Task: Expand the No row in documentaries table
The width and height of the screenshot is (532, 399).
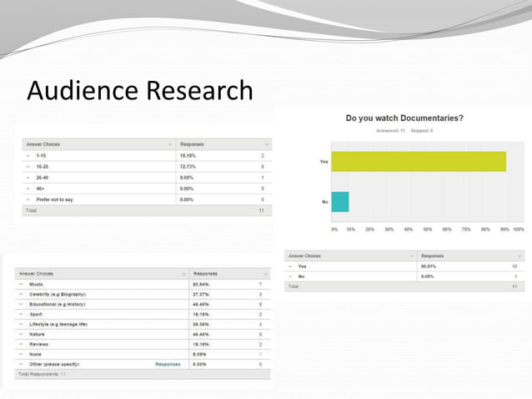Action: (290, 277)
